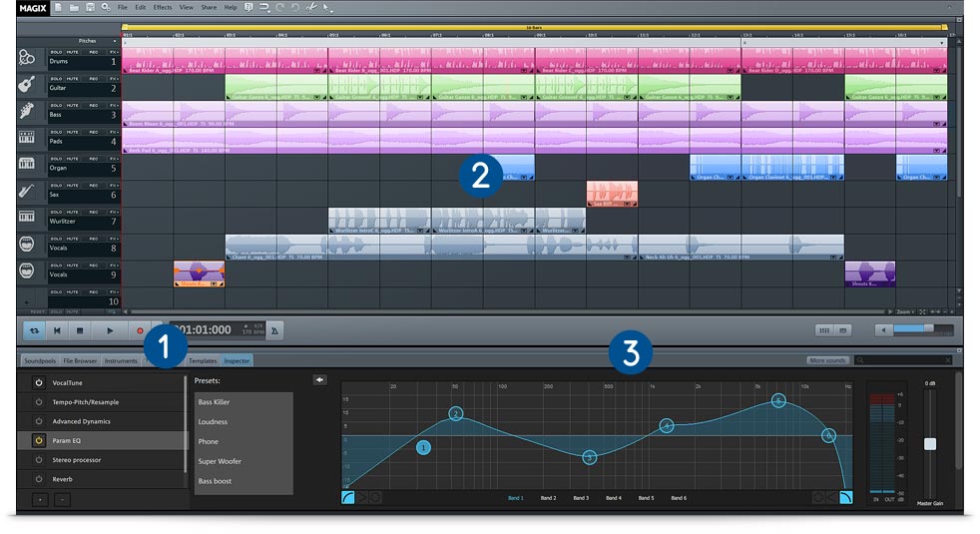Click the Bass track instrument icon
The width and height of the screenshot is (980, 534).
[x=26, y=112]
